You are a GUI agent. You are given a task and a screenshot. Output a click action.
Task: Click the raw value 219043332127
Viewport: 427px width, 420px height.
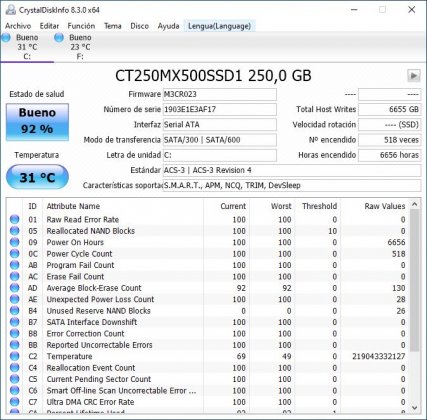[379, 356]
